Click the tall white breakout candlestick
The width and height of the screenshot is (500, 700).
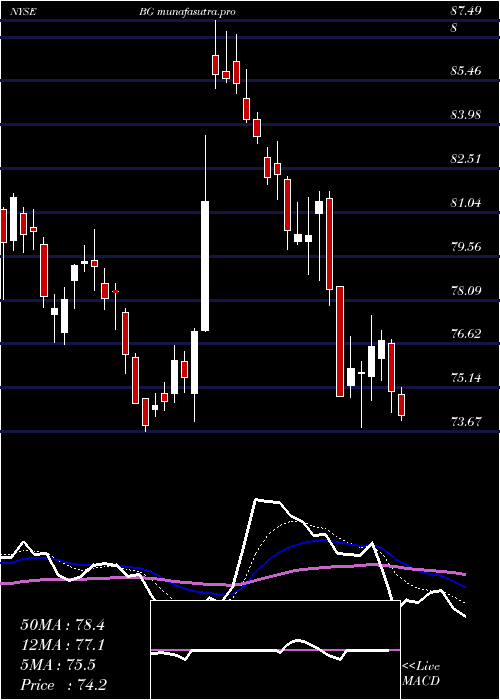(205, 266)
